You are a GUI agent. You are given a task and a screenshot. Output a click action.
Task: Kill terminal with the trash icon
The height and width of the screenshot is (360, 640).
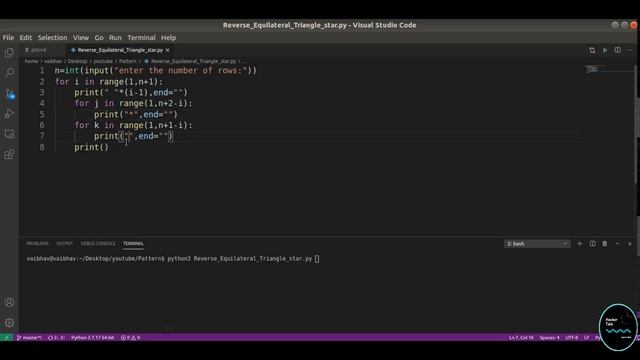[x=604, y=244]
